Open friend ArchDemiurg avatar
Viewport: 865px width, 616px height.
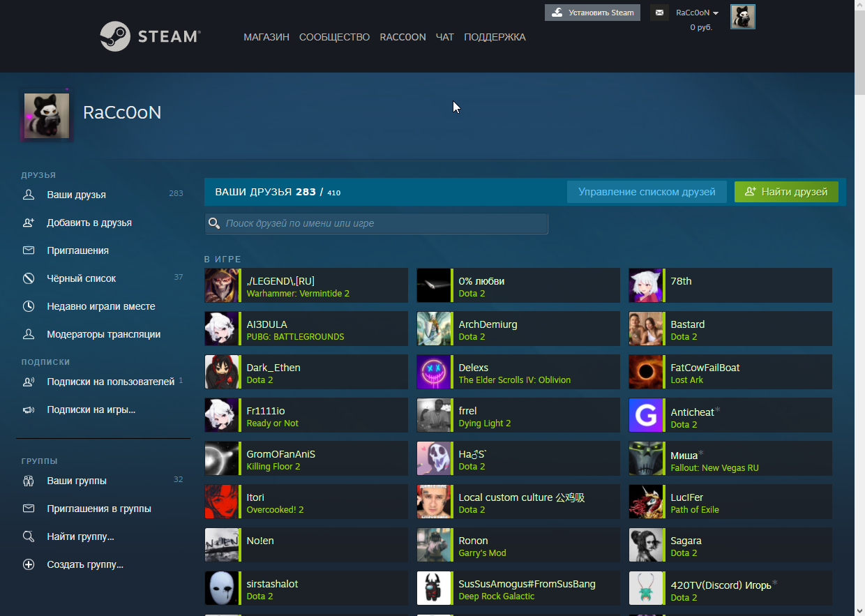434,329
